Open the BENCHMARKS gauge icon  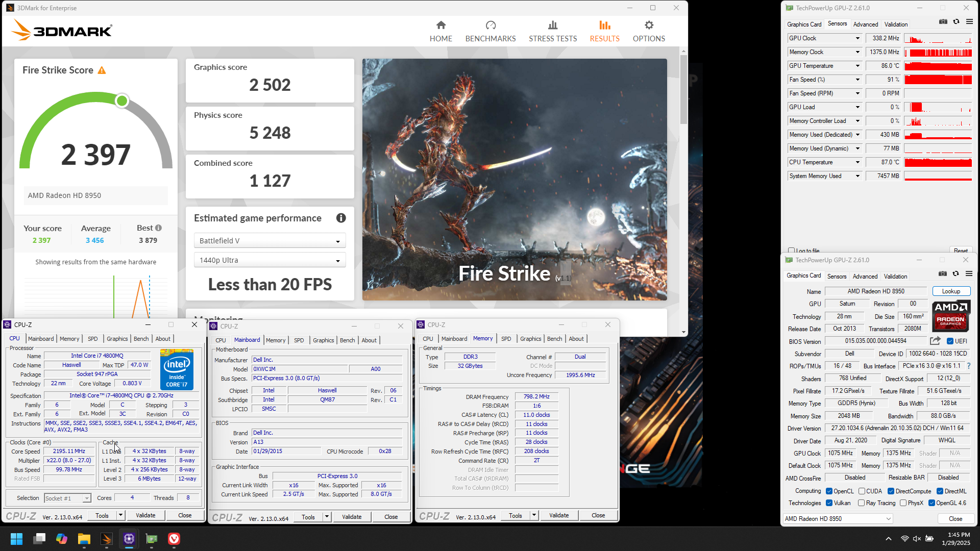point(491,26)
